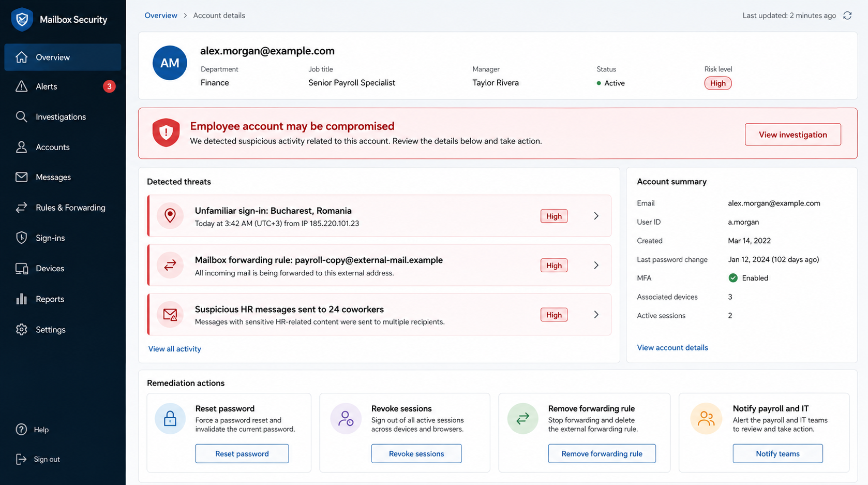Click the Sign out door icon
Screen dimensions: 868x485
(21, 459)
